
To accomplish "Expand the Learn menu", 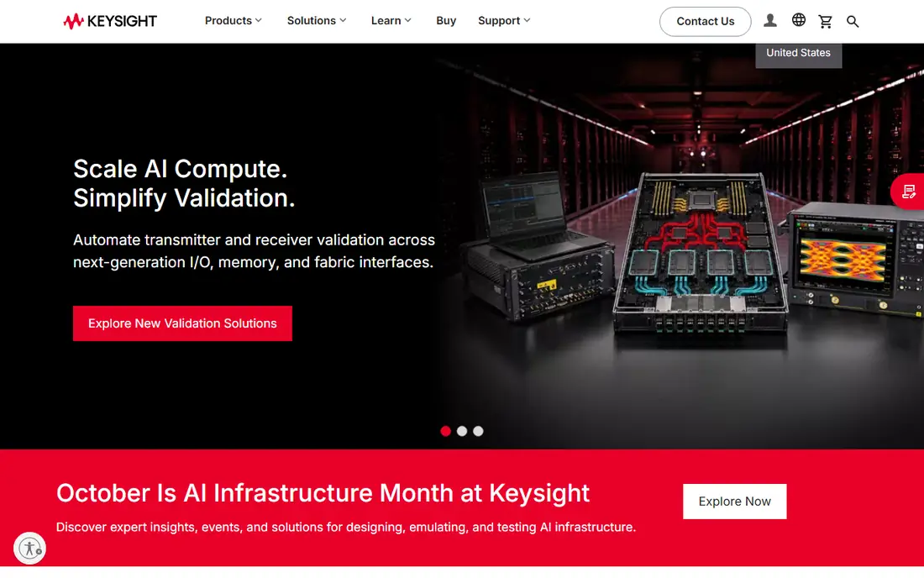I will coord(391,21).
